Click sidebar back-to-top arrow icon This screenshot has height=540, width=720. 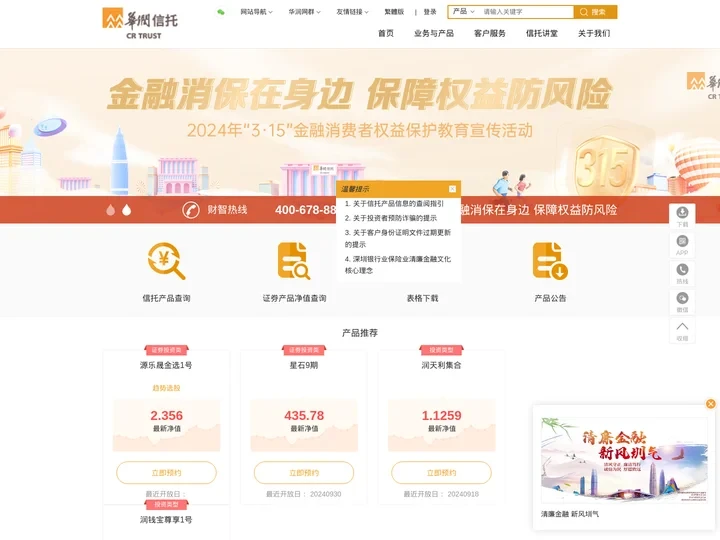coord(682,326)
